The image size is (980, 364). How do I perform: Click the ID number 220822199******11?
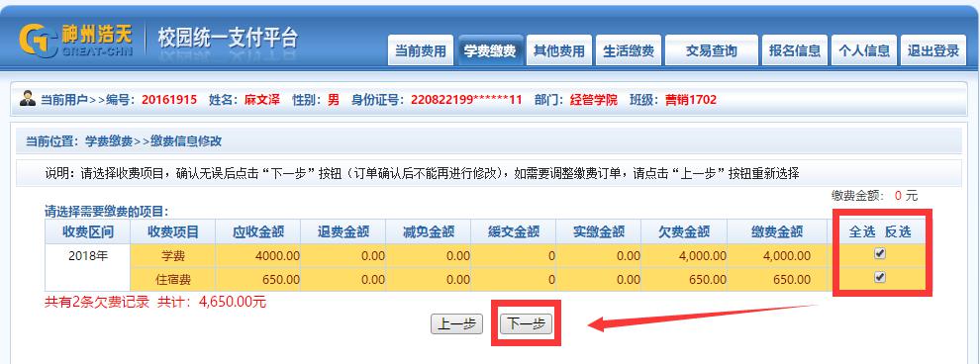tap(466, 99)
